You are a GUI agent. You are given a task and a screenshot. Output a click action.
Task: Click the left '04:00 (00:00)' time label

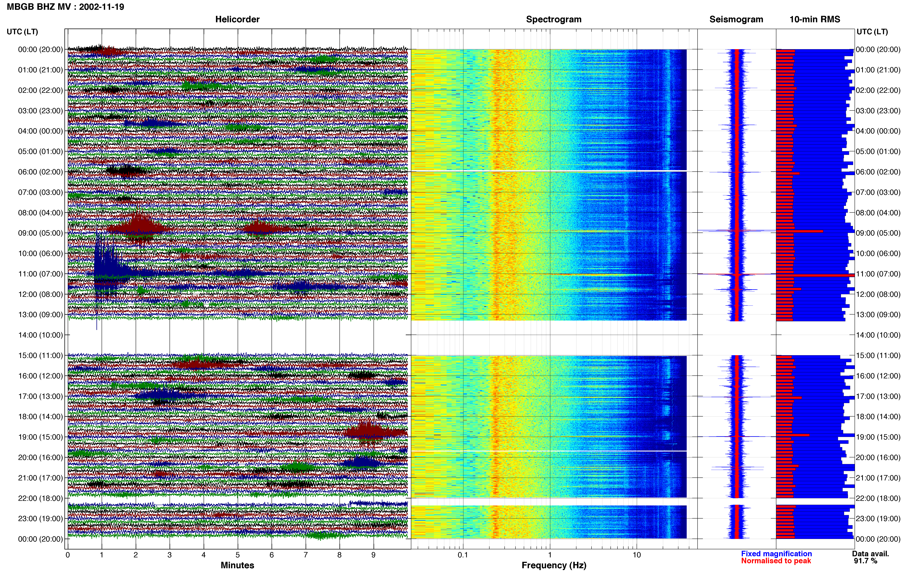coord(40,131)
